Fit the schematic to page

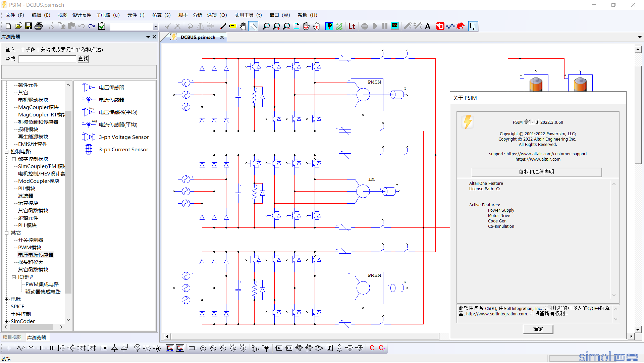(297, 26)
